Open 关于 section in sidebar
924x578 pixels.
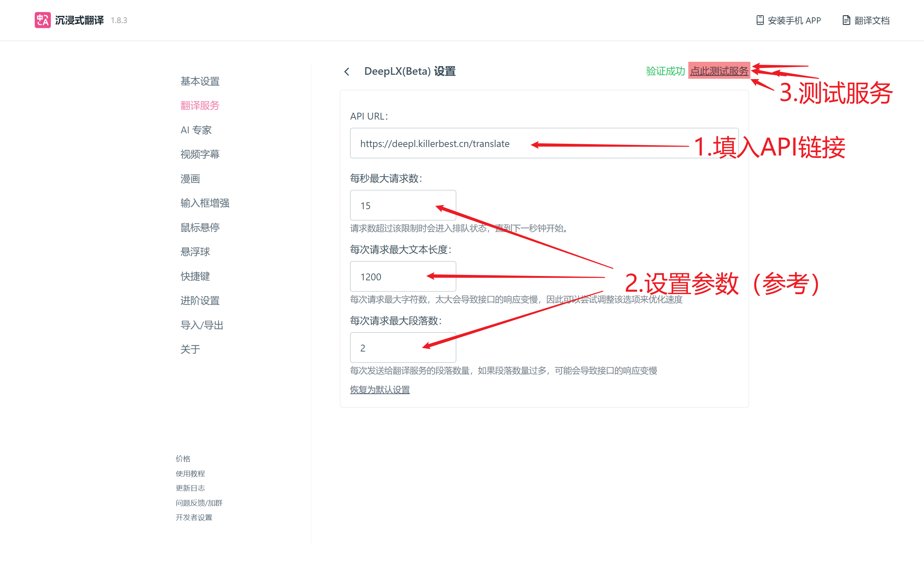(x=190, y=349)
